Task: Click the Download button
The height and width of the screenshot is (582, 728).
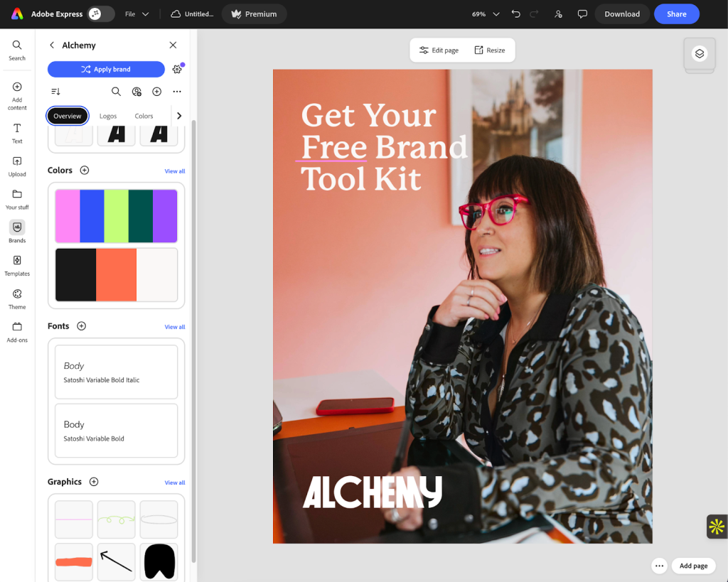Action: (621, 14)
